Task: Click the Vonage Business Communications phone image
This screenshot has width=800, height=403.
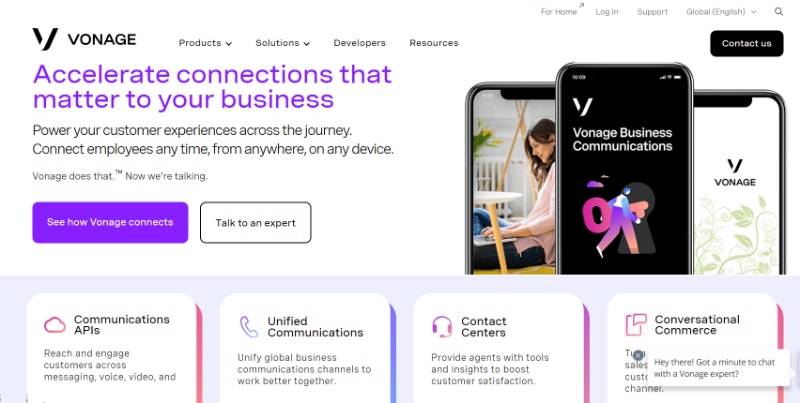Action: point(624,169)
